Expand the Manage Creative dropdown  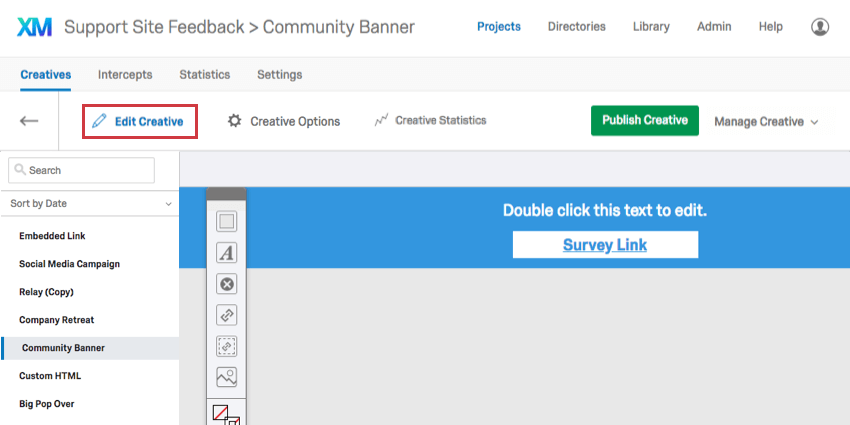(766, 121)
